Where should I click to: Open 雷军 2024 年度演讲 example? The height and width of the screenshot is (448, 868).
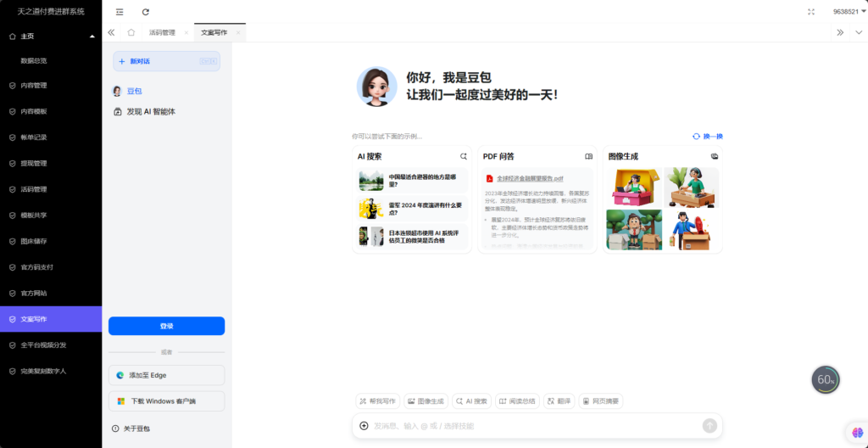413,209
